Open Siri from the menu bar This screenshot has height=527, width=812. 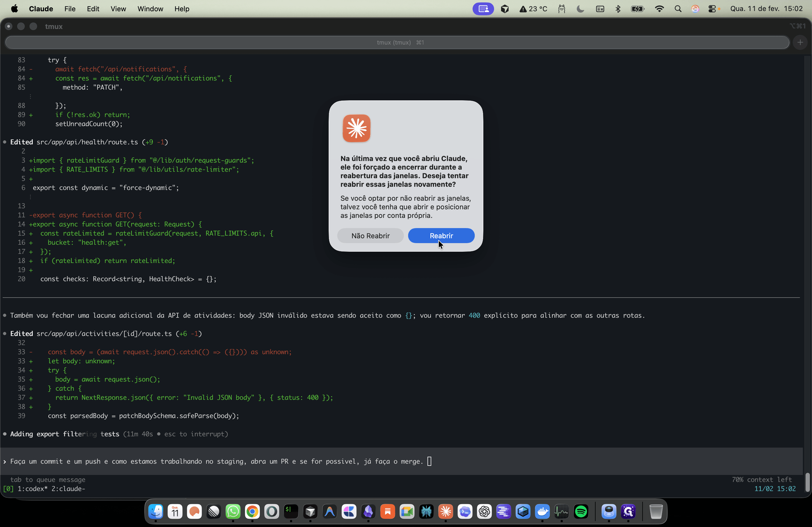pos(695,9)
